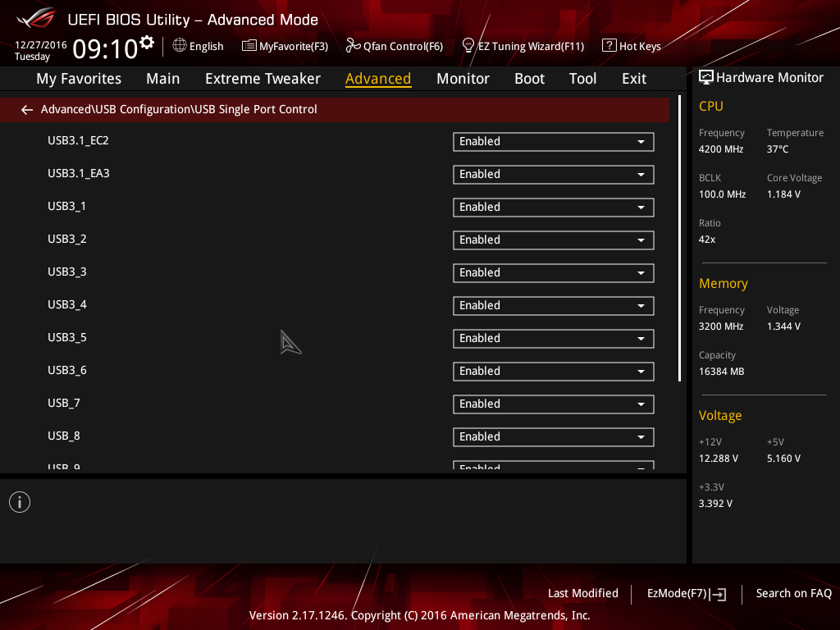Viewport: 840px width, 630px height.
Task: Click the breadcrumb path USB Single Port Control
Action: coord(256,109)
